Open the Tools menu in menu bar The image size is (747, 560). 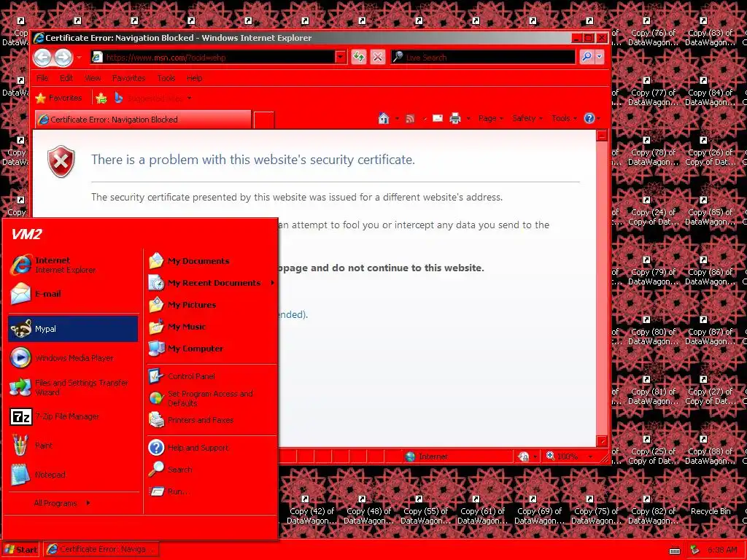coord(166,78)
